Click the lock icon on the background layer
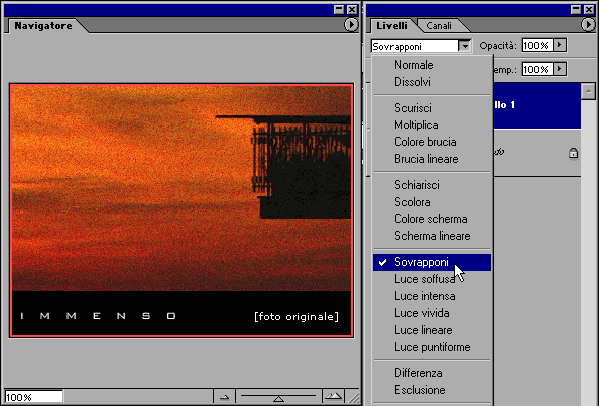This screenshot has width=599, height=406. point(573,153)
